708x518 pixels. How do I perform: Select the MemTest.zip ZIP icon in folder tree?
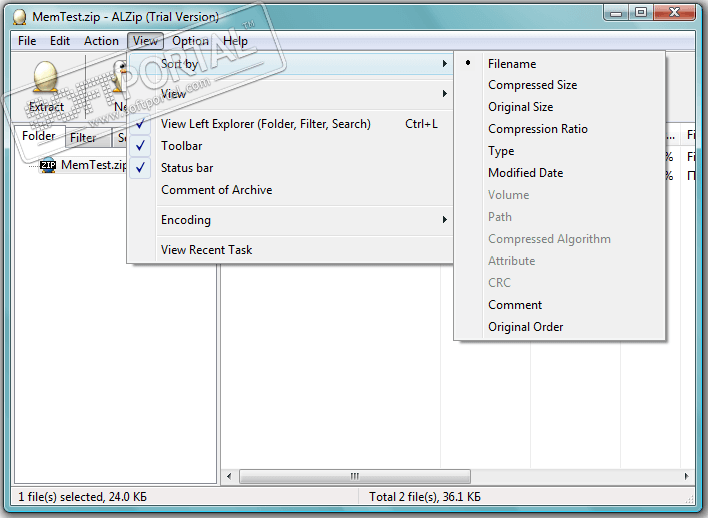tap(48, 165)
